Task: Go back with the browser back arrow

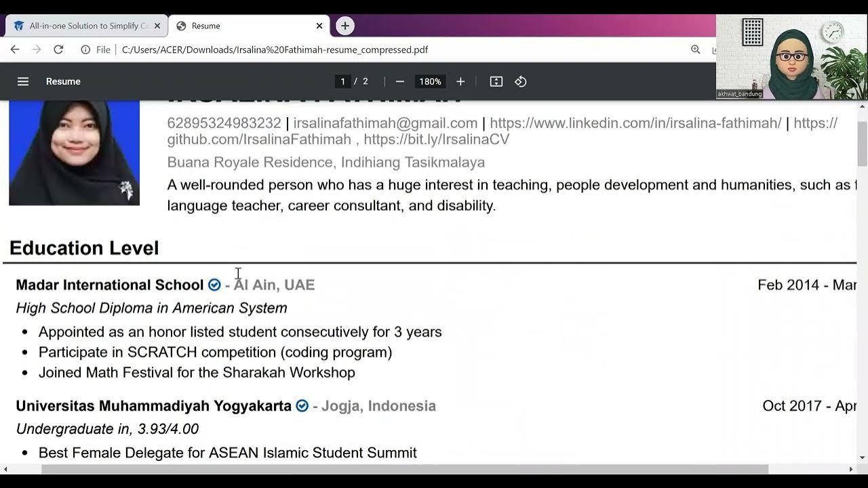Action: click(15, 49)
